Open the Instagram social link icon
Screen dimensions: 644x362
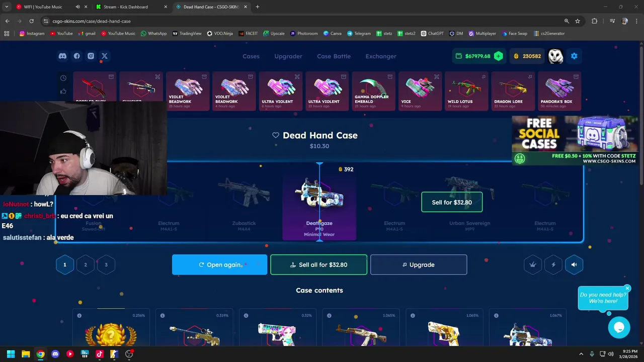91,56
